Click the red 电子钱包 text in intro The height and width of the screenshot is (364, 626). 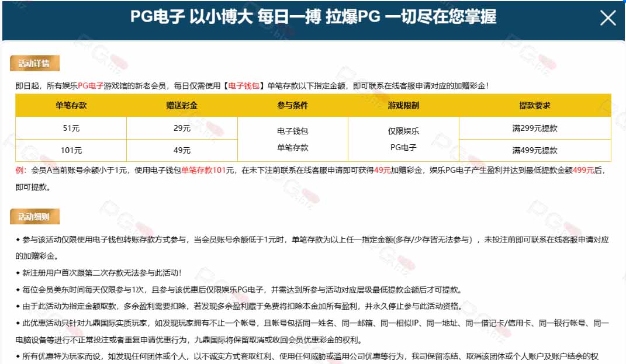[x=244, y=85]
